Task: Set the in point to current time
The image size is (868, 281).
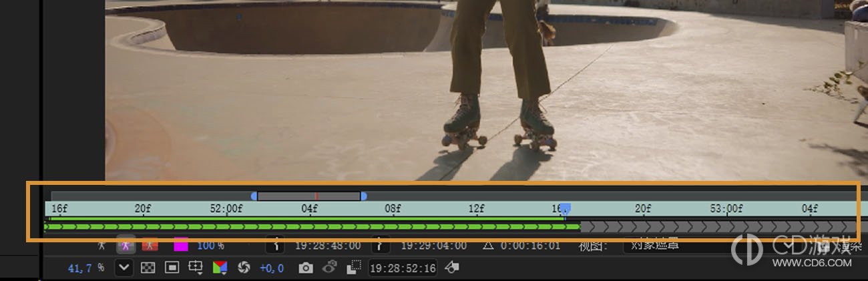Action: pyautogui.click(x=276, y=246)
